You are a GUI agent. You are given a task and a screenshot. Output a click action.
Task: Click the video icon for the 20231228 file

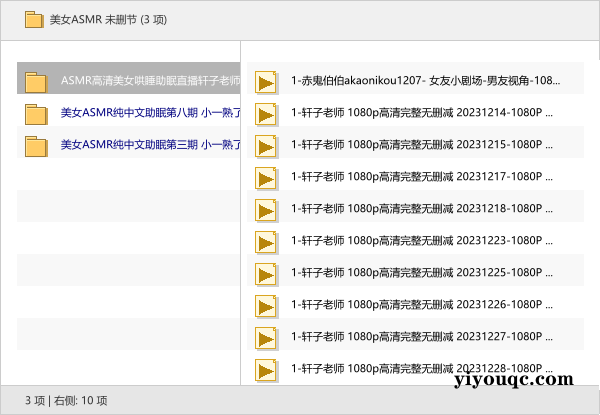click(x=266, y=370)
